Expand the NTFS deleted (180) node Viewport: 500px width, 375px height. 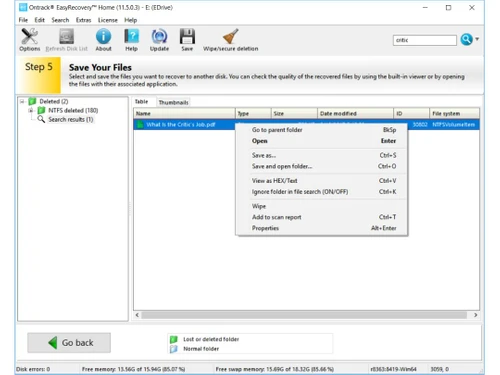point(31,110)
